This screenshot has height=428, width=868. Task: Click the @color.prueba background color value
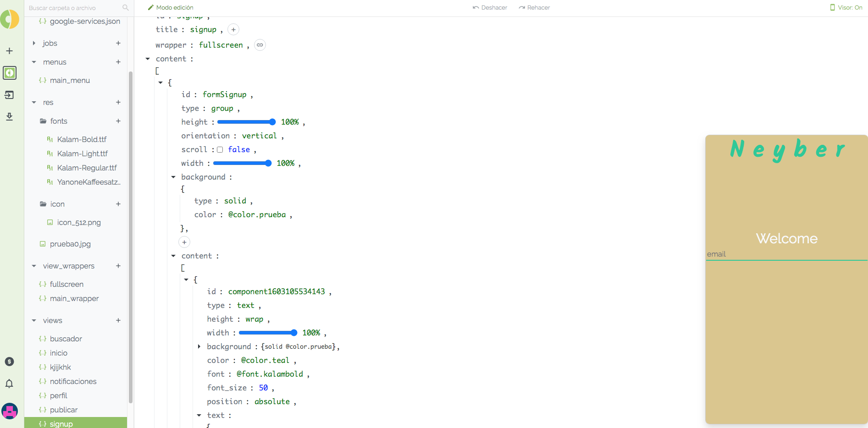257,214
